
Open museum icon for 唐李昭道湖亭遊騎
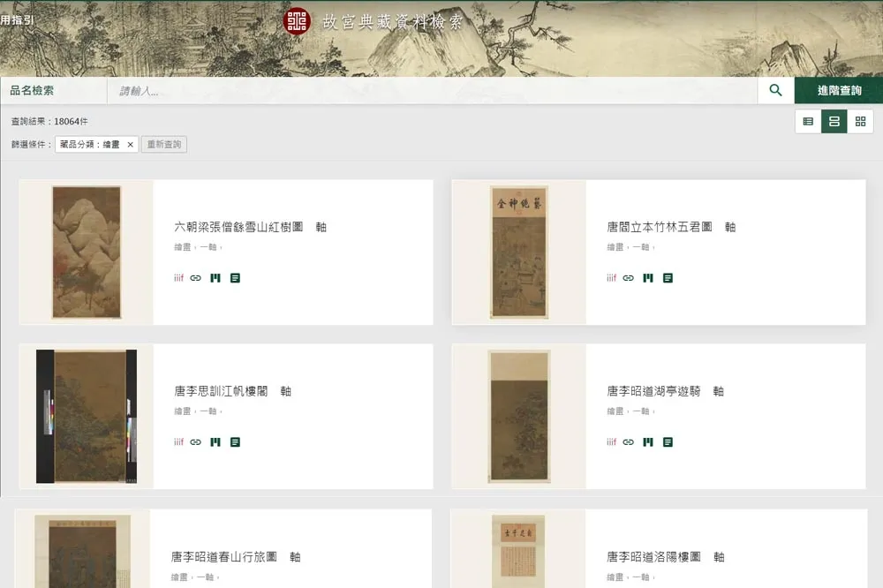(648, 442)
